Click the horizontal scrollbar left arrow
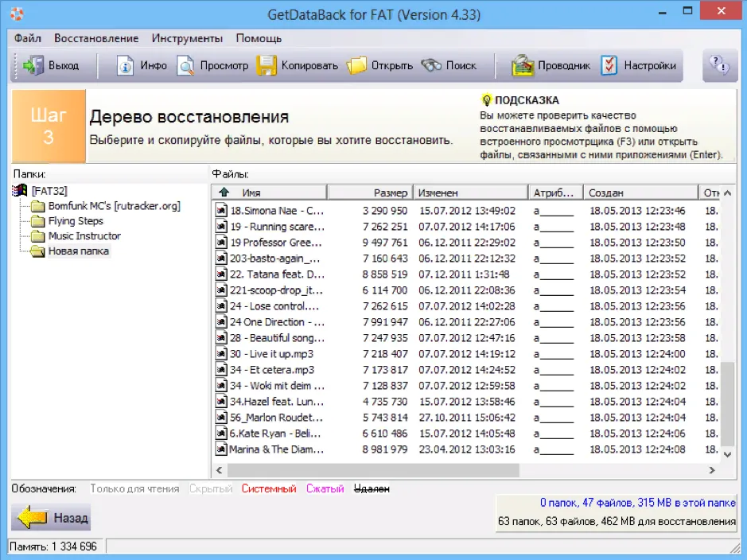 click(x=219, y=470)
